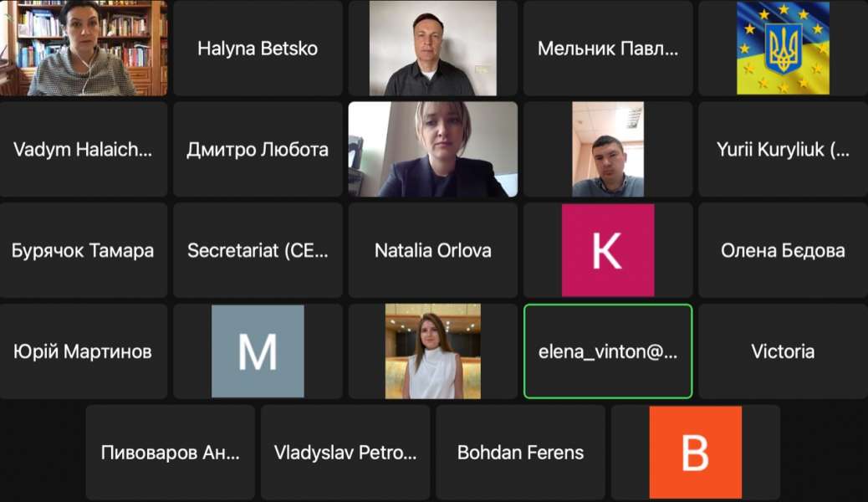Click the Bohdan Ferens participant tile
868x502 pixels.
[520, 452]
